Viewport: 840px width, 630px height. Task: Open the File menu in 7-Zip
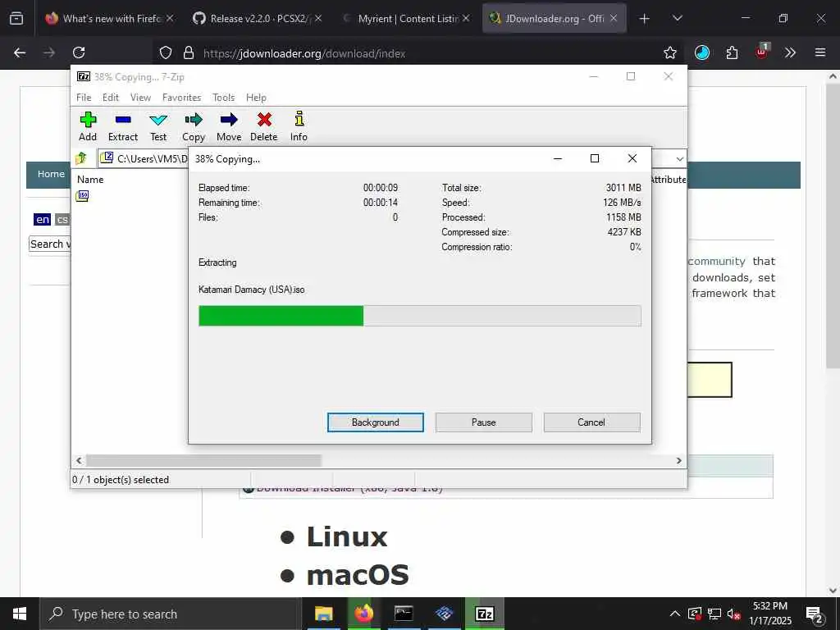(84, 98)
